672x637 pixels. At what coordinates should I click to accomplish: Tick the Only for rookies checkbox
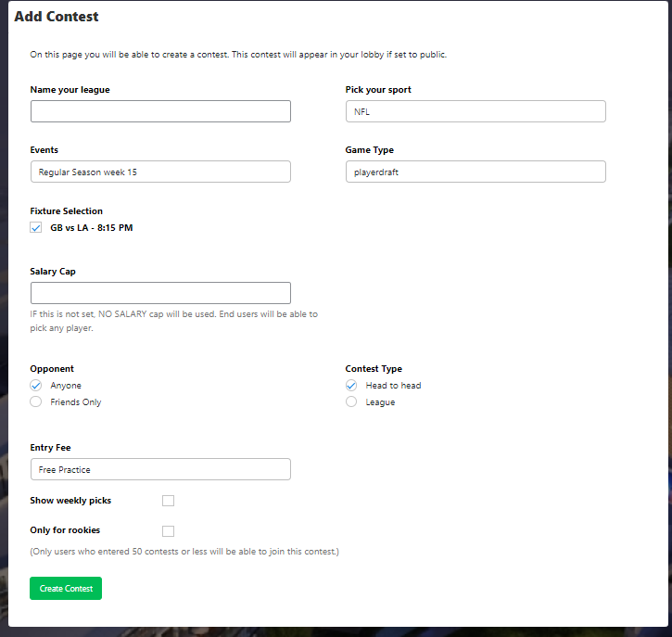(x=168, y=531)
